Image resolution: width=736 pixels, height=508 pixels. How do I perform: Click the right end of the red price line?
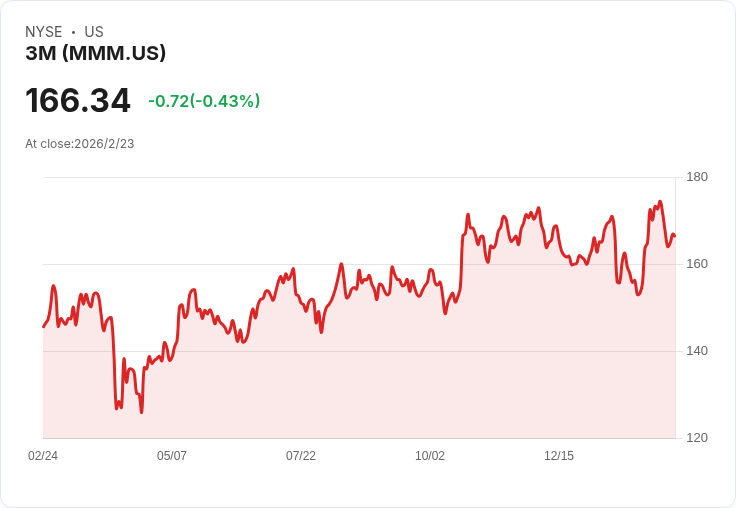[674, 236]
